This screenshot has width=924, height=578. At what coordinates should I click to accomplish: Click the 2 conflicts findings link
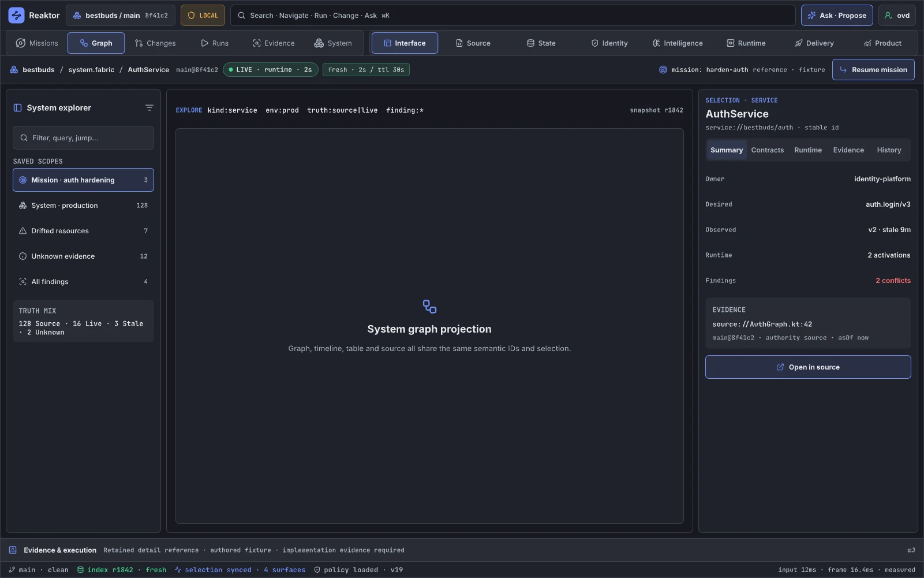pos(893,281)
